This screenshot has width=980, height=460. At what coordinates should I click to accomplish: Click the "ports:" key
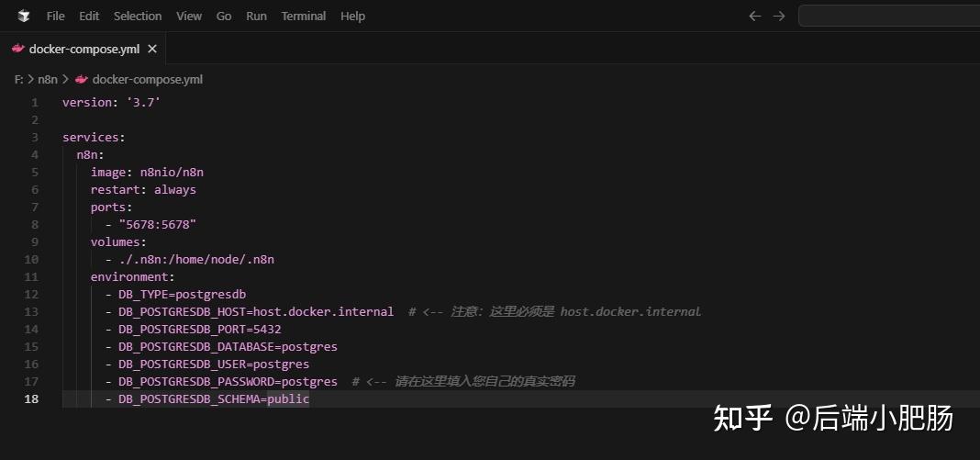tap(112, 207)
